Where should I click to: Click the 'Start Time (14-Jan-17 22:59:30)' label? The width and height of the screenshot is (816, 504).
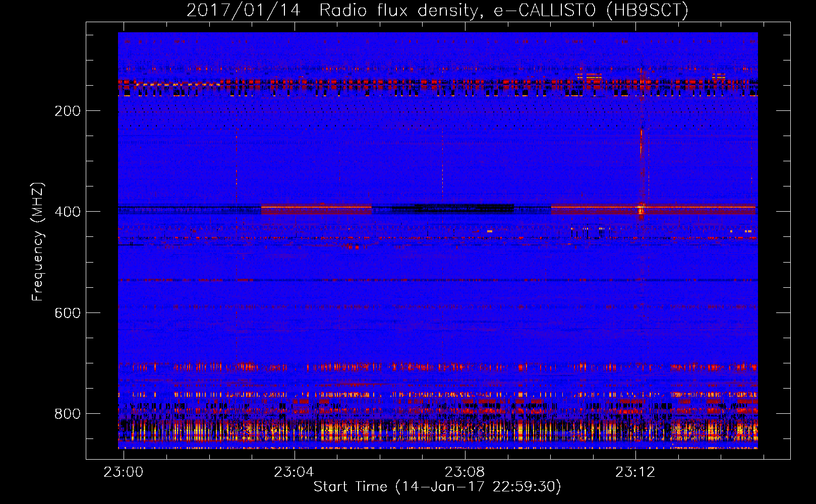pyautogui.click(x=437, y=487)
